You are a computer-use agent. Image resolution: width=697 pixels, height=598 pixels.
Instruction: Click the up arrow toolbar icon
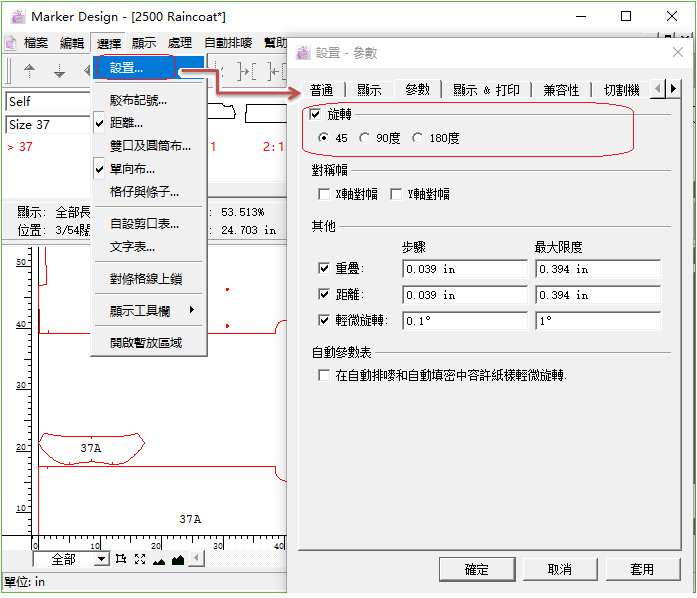[29, 71]
